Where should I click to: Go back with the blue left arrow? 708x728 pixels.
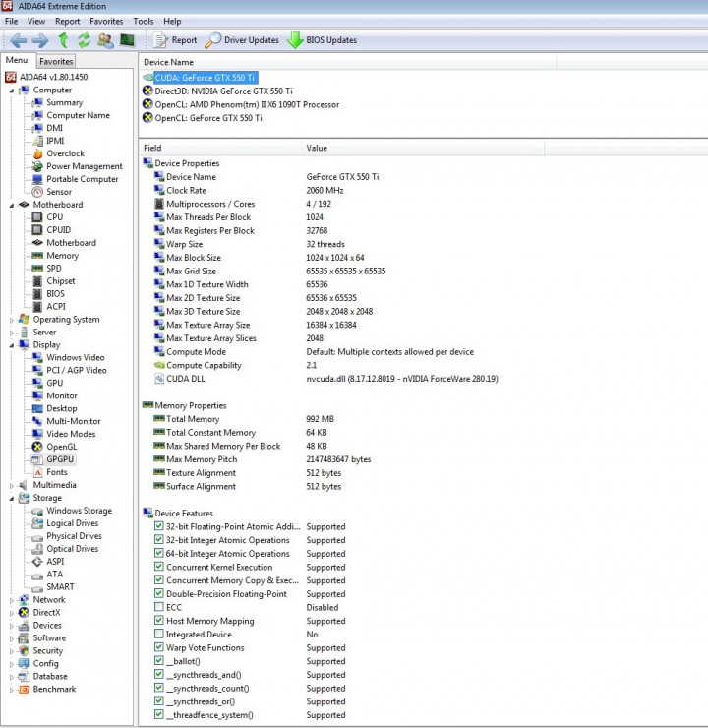[x=18, y=41]
